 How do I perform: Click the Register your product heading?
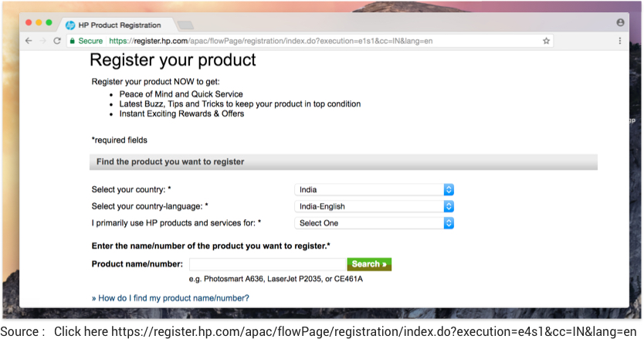[172, 60]
